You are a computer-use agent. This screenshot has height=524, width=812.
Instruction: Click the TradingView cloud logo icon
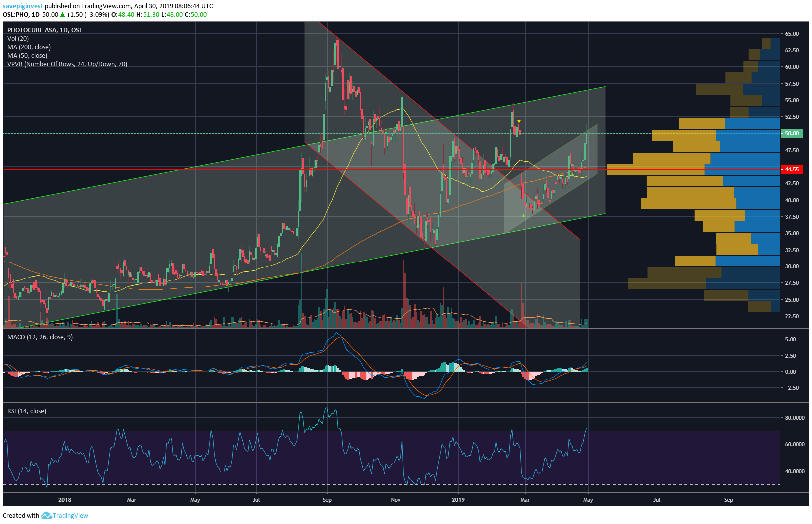[x=46, y=515]
